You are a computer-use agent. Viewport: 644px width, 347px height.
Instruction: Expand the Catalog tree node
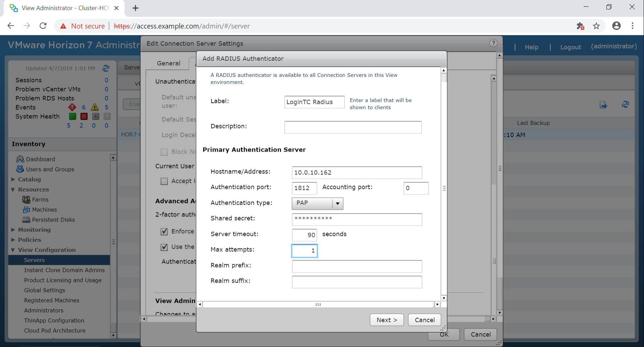(x=13, y=179)
